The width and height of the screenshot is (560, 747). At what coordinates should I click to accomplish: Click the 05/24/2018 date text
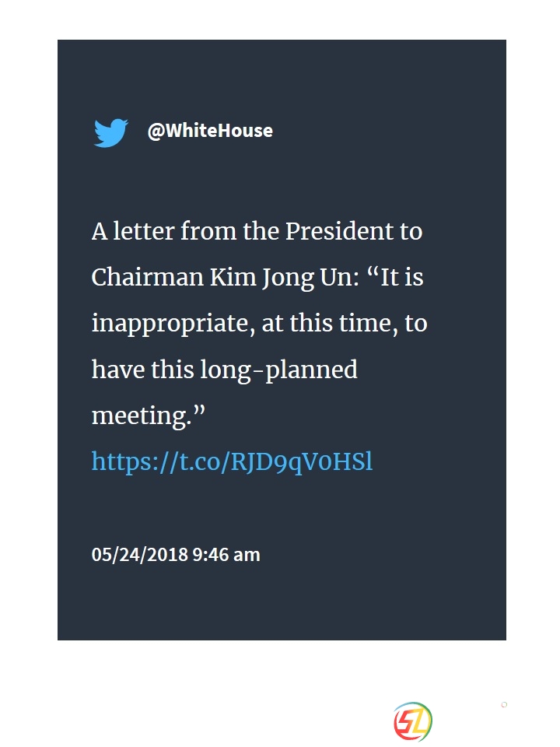(x=140, y=555)
